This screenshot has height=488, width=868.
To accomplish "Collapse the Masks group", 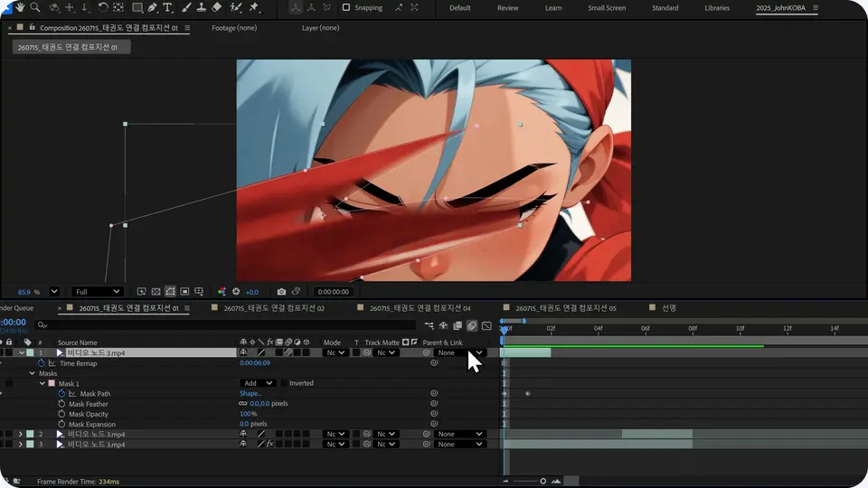I will click(x=33, y=373).
